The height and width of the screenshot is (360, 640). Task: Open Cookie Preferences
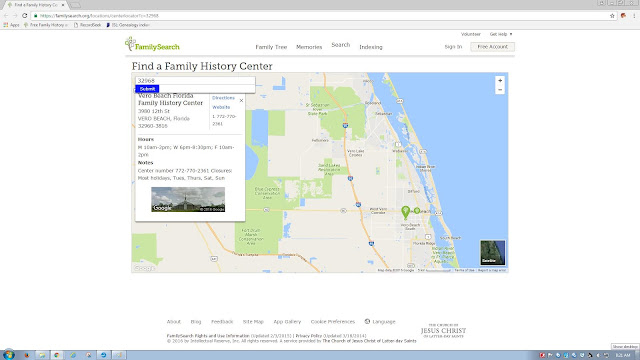tap(333, 322)
